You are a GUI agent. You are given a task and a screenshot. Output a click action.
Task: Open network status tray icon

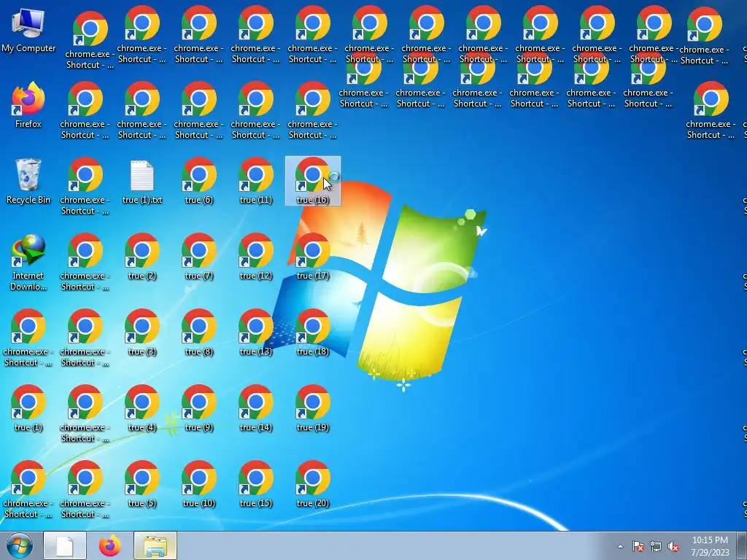[656, 546]
